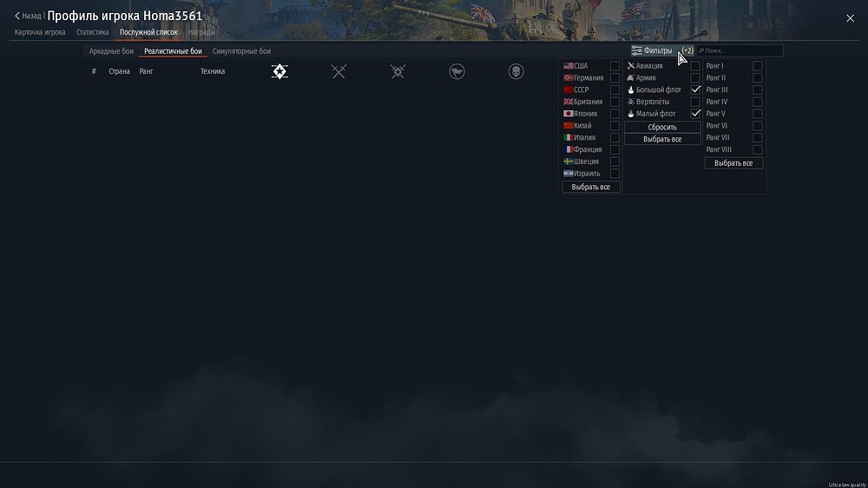Click the Сбросить reset button
Screen dimensions: 868x488
click(662, 127)
